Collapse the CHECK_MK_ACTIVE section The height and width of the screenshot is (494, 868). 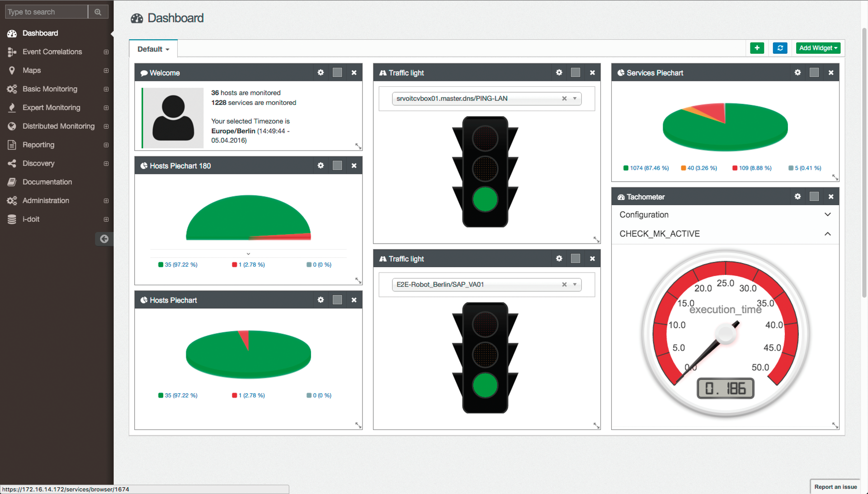coord(828,234)
